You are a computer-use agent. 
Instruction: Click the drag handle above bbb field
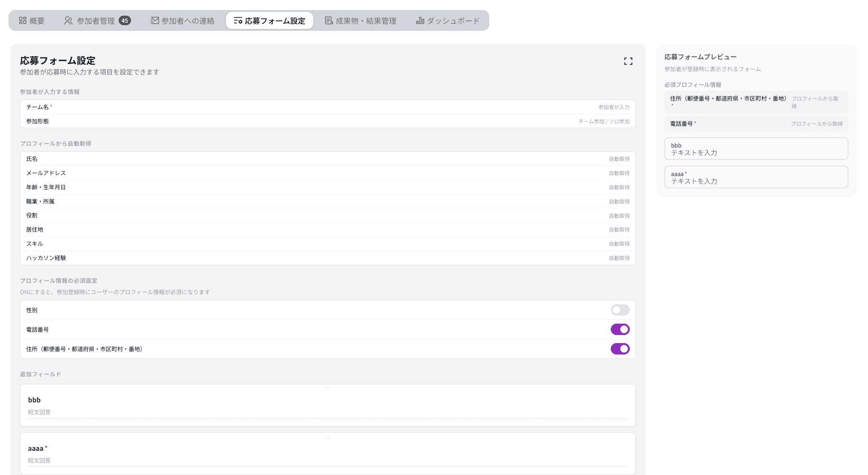[328, 389]
